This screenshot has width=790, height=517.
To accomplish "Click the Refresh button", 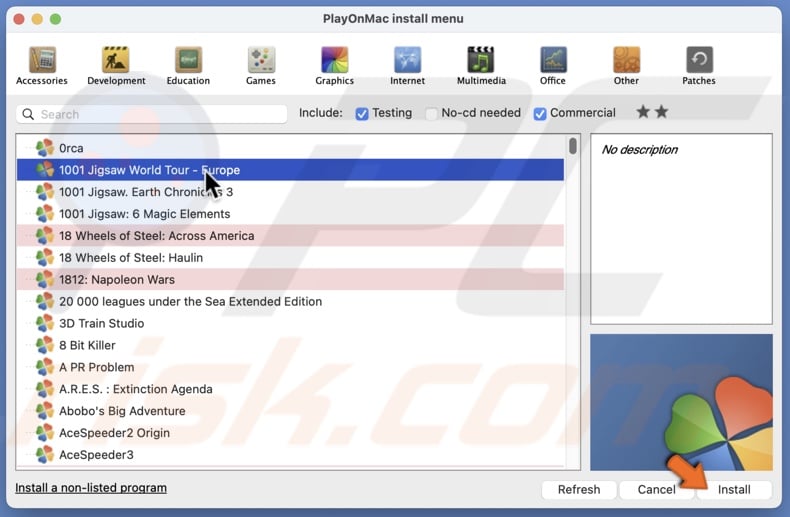I will [579, 489].
